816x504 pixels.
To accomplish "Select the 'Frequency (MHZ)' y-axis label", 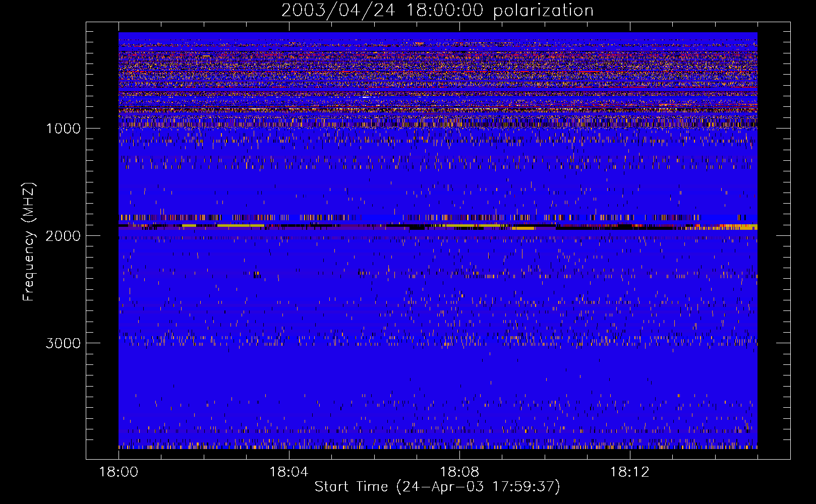I will click(x=29, y=242).
